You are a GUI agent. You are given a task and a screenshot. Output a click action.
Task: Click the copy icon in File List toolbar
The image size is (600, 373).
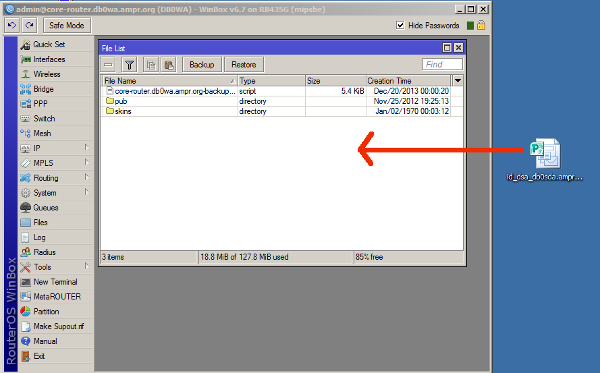click(x=151, y=65)
